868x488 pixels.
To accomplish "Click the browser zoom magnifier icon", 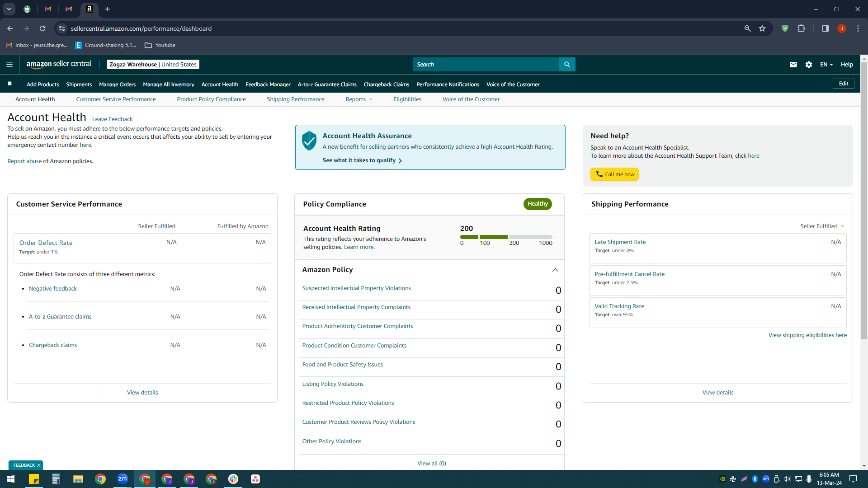I will pyautogui.click(x=747, y=28).
